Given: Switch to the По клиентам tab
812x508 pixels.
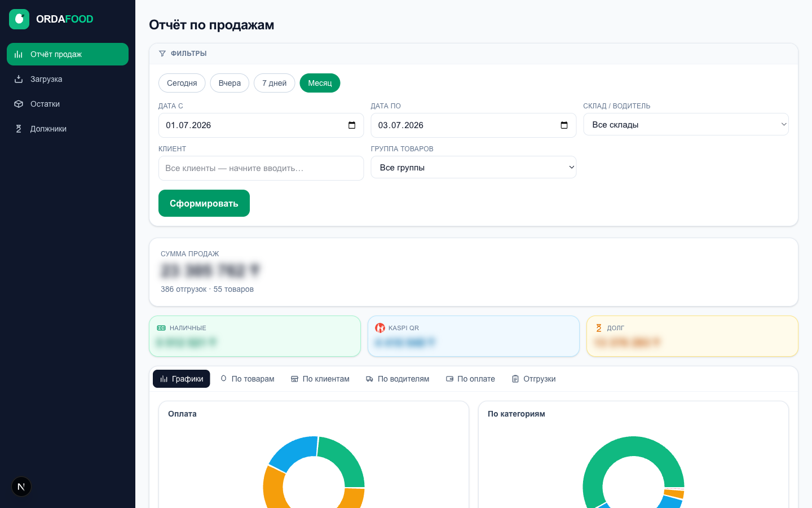Looking at the screenshot, I should pyautogui.click(x=320, y=379).
